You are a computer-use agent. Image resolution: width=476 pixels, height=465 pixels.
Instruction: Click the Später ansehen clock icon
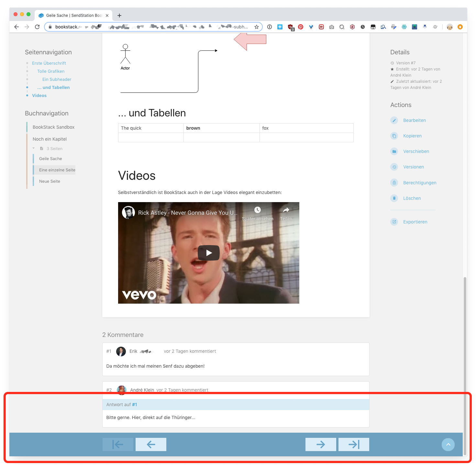coord(257,210)
